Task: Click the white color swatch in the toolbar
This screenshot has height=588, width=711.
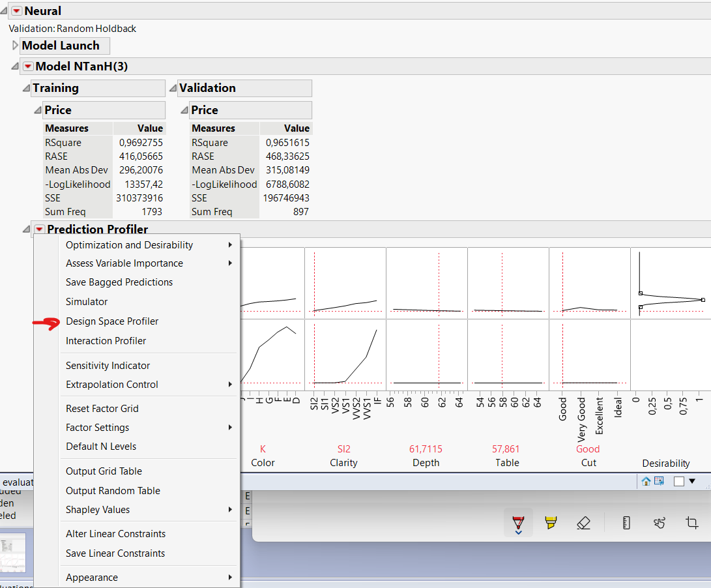Action: 680,480
